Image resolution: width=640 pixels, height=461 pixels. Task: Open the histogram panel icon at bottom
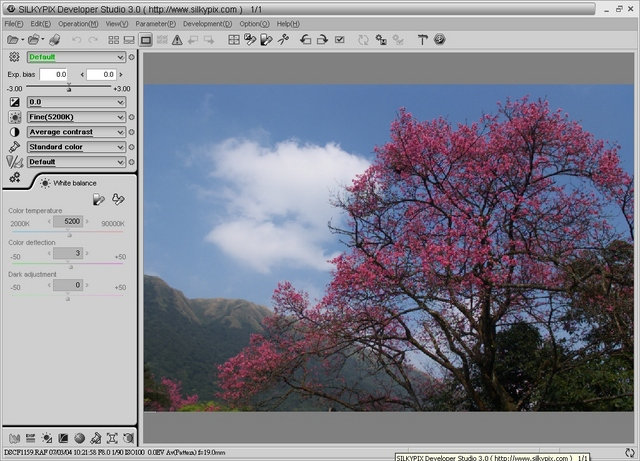tap(14, 439)
